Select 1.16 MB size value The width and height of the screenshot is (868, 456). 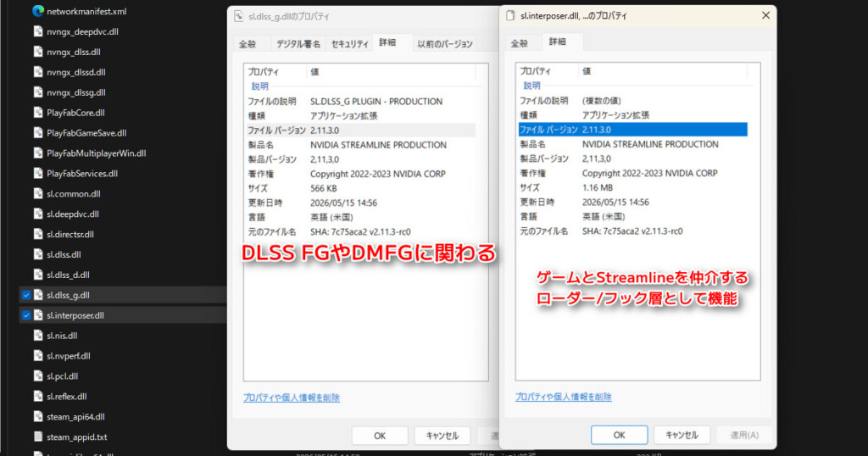598,187
